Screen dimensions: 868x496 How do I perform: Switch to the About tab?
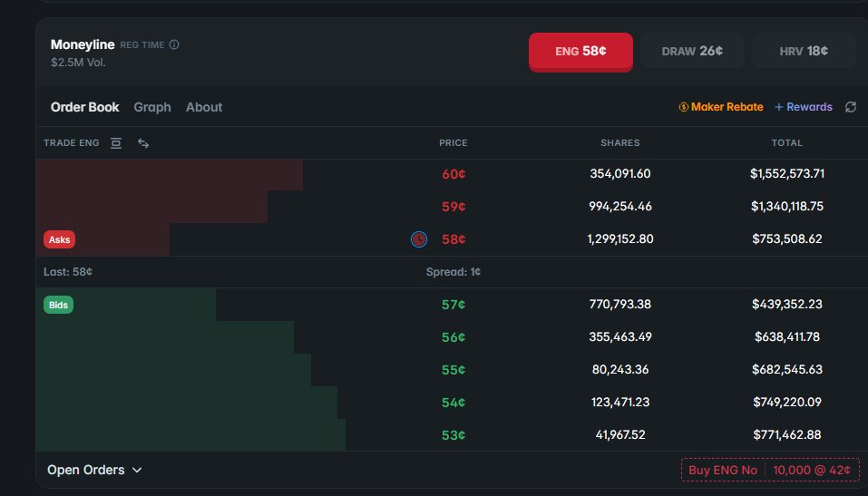tap(204, 107)
